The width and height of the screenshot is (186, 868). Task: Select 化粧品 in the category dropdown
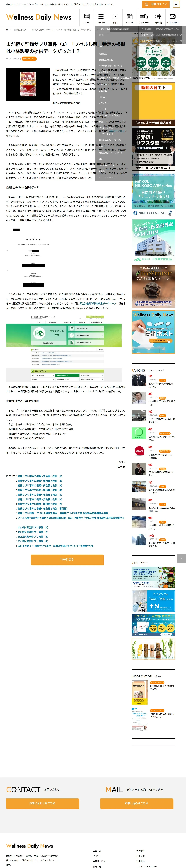[102, 97]
